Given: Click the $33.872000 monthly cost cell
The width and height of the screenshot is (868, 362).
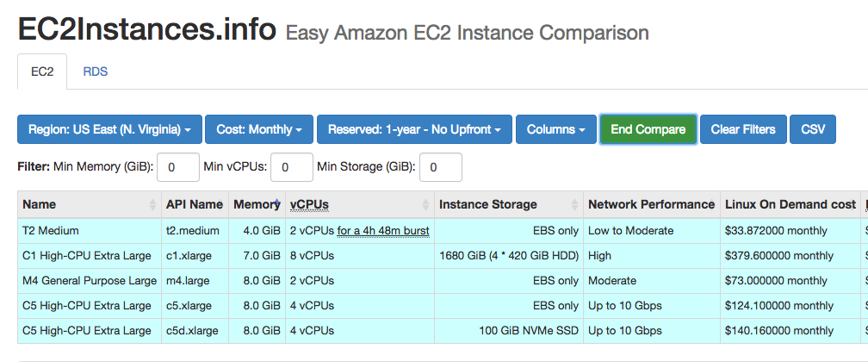Looking at the screenshot, I should 790,231.
